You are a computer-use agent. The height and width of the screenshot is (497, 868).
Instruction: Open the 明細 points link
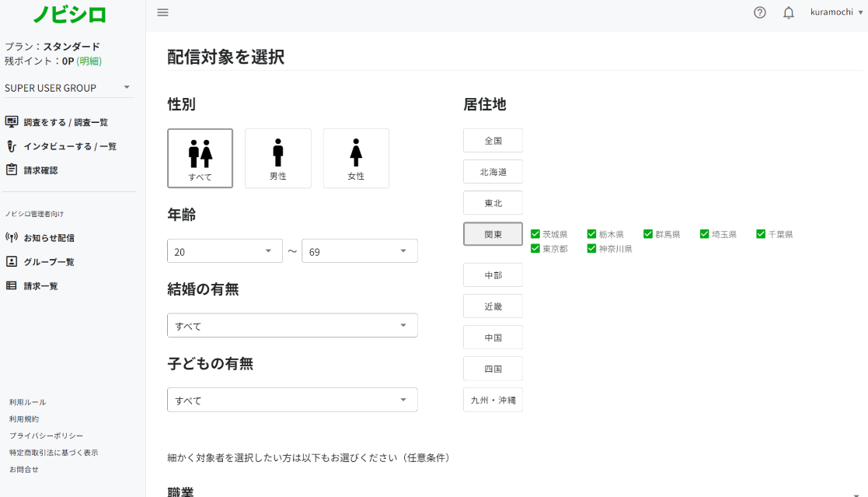pyautogui.click(x=89, y=61)
